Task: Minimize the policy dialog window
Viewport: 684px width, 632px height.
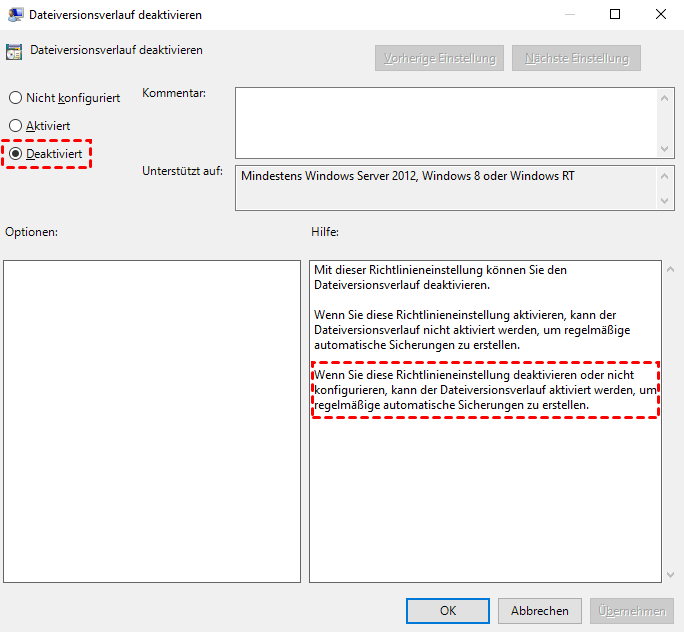Action: [x=569, y=15]
